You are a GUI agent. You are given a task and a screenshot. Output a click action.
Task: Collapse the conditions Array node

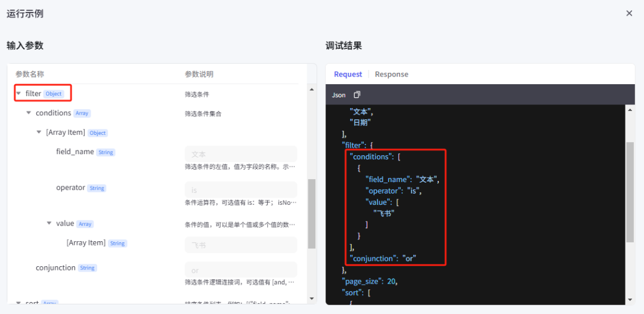(29, 113)
